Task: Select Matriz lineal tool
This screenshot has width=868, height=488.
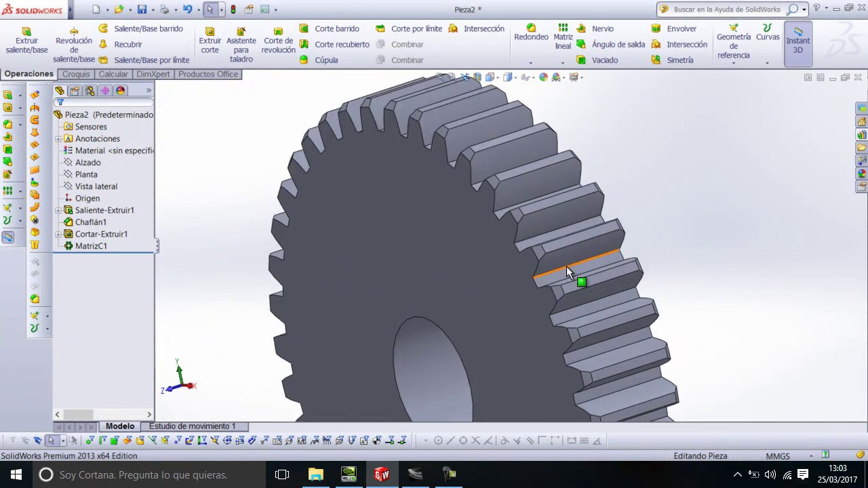Action: click(563, 37)
